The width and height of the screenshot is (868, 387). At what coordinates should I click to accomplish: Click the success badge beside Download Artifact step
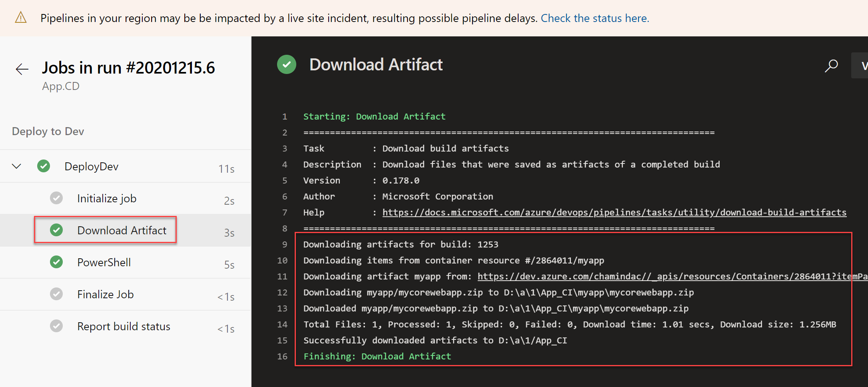(x=56, y=230)
